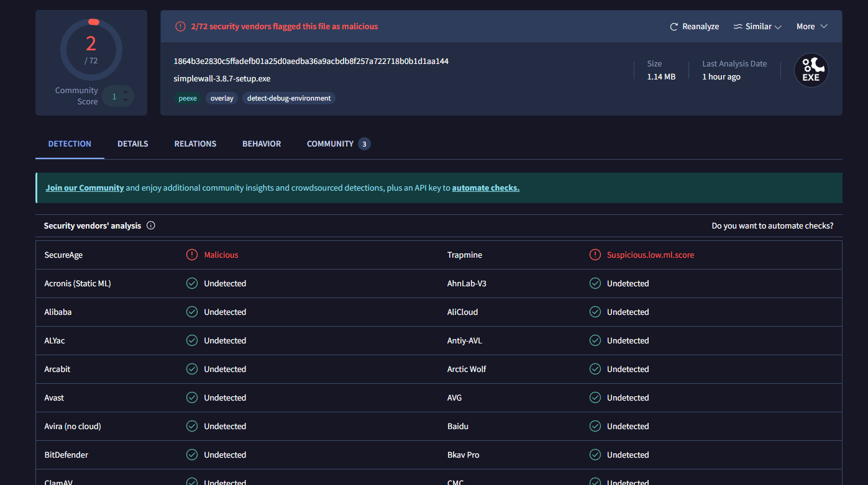Viewport: 868px width, 485px height.
Task: Click the green check icon for Arcabit
Action: (x=192, y=369)
